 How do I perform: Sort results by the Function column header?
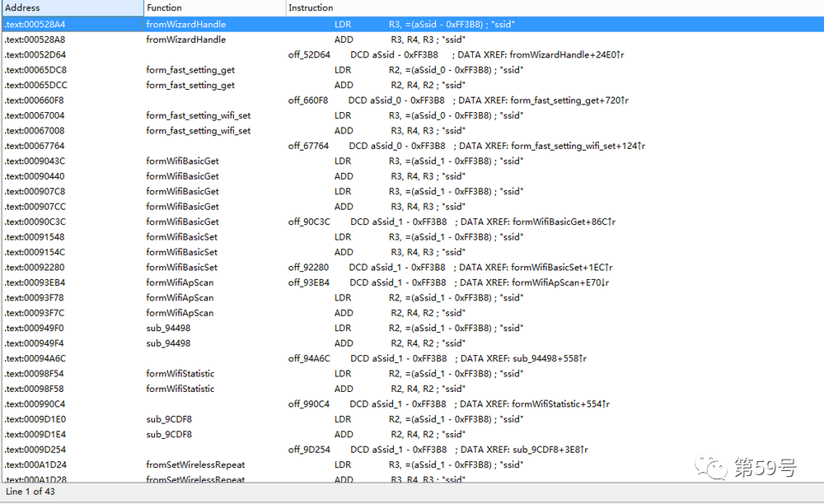pyautogui.click(x=214, y=8)
